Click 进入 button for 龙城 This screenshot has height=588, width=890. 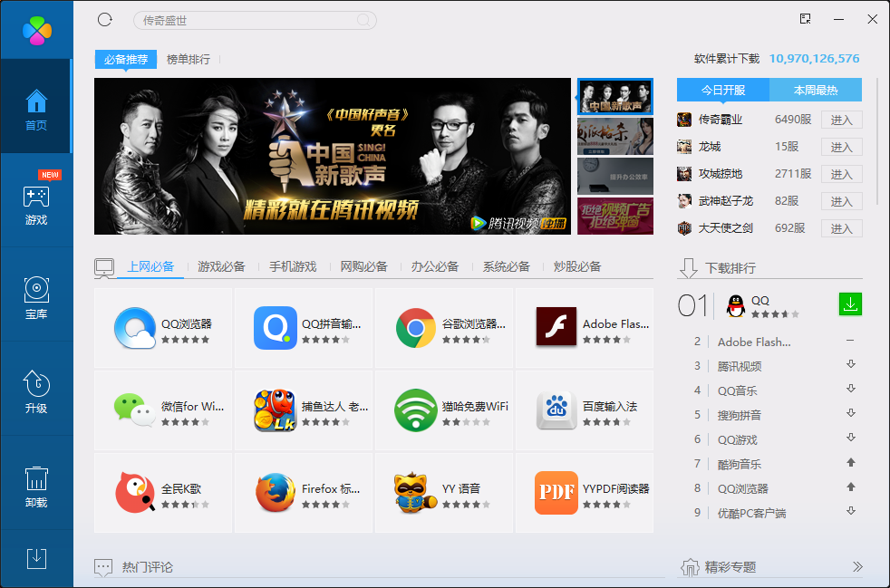(842, 147)
